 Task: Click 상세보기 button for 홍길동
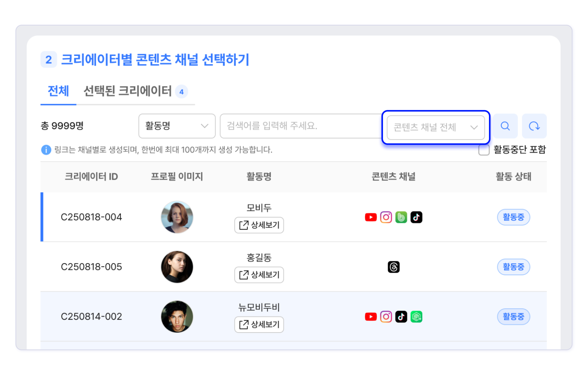[259, 274]
